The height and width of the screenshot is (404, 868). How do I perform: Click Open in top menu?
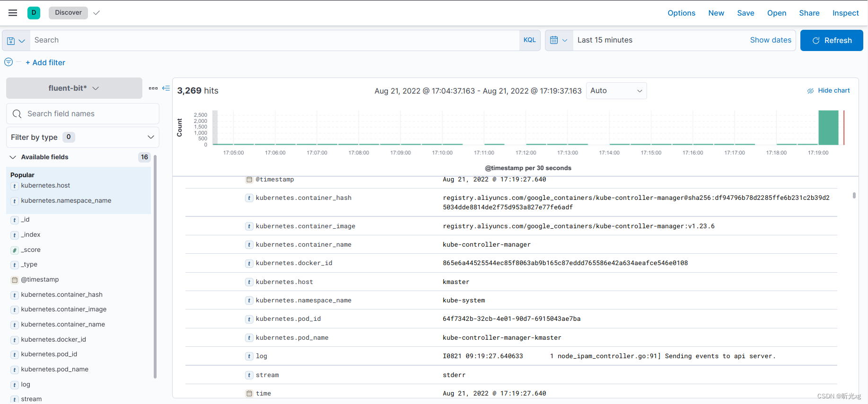pos(777,13)
